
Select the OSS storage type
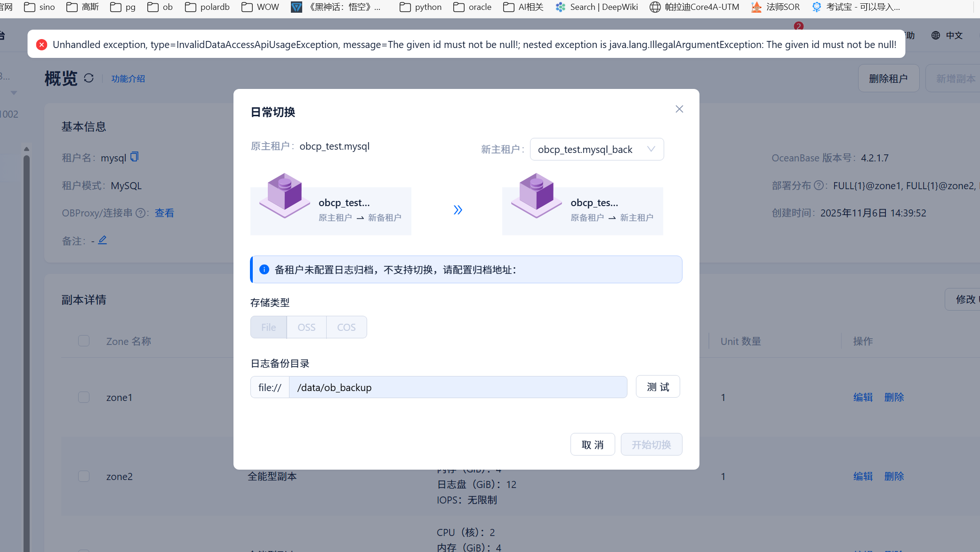[x=306, y=327]
